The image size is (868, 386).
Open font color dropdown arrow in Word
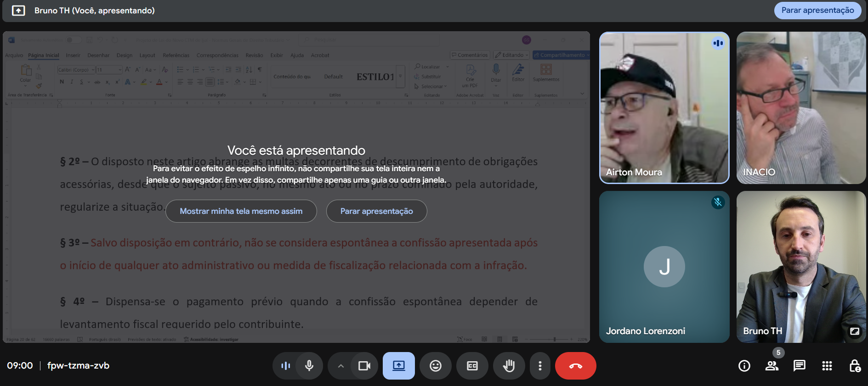tap(166, 82)
